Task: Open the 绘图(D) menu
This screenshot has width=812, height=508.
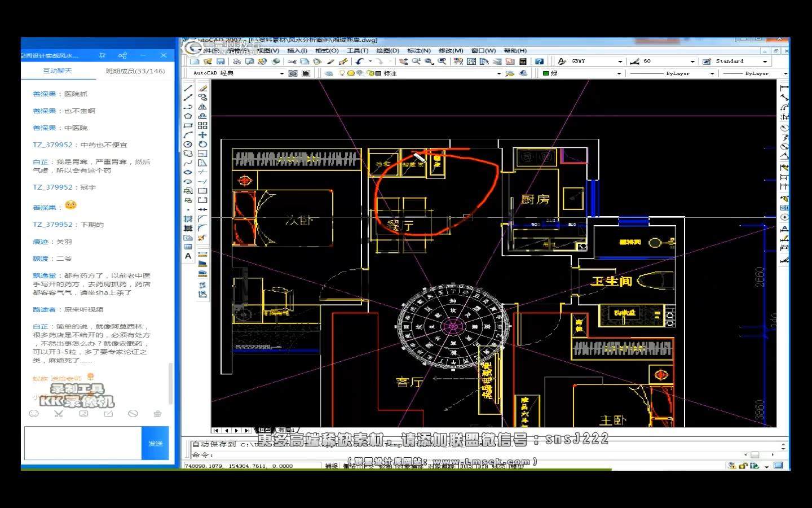Action: click(x=387, y=51)
